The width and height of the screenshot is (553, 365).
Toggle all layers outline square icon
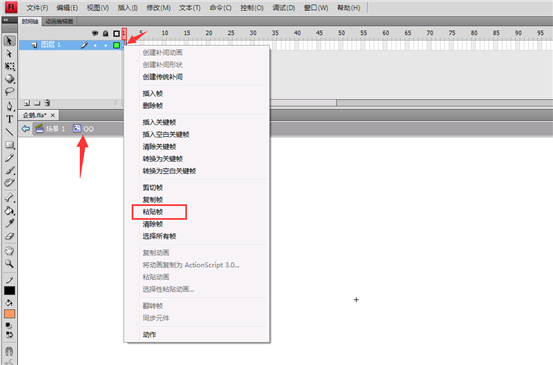pos(116,34)
